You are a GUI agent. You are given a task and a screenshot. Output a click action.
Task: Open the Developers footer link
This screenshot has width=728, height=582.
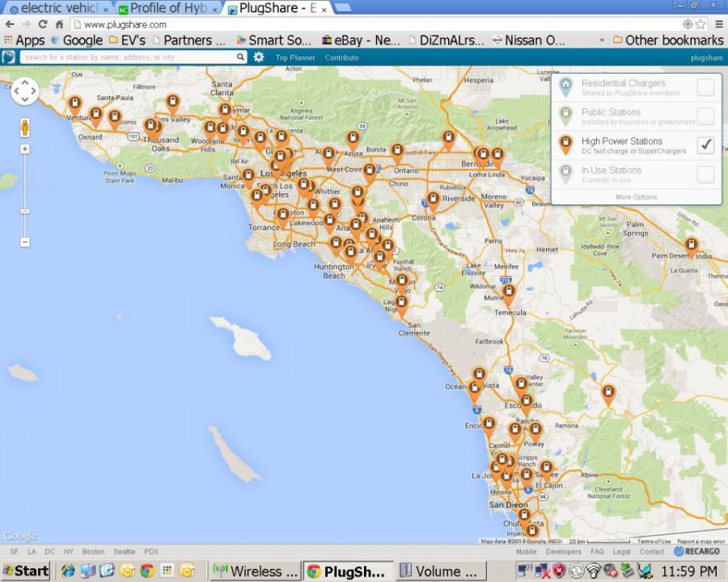coord(564,551)
